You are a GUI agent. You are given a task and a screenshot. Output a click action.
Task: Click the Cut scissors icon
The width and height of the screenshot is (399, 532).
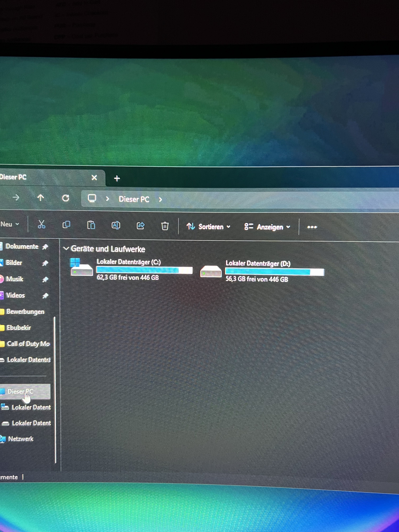(x=41, y=224)
